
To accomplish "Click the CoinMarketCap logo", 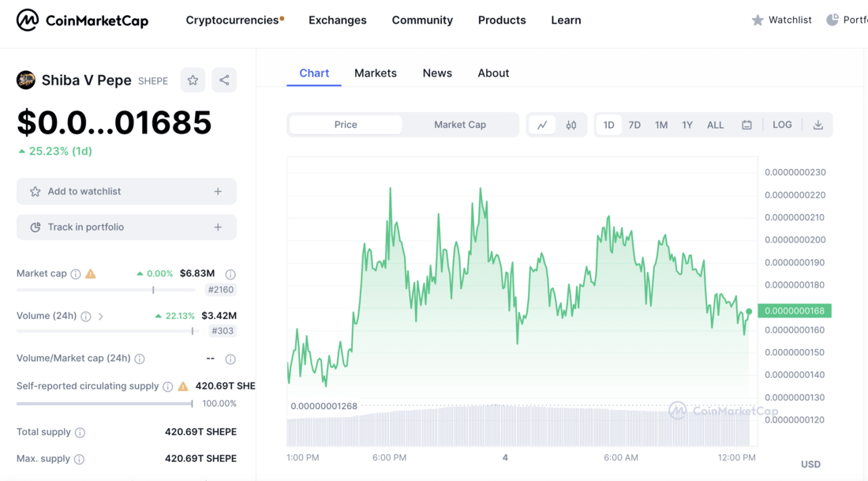I will coord(83,21).
